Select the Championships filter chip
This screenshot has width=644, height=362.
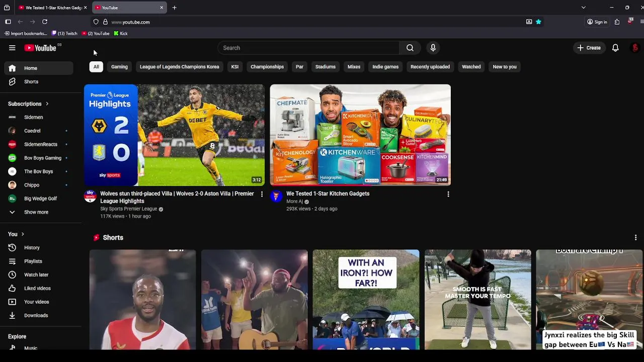267,66
